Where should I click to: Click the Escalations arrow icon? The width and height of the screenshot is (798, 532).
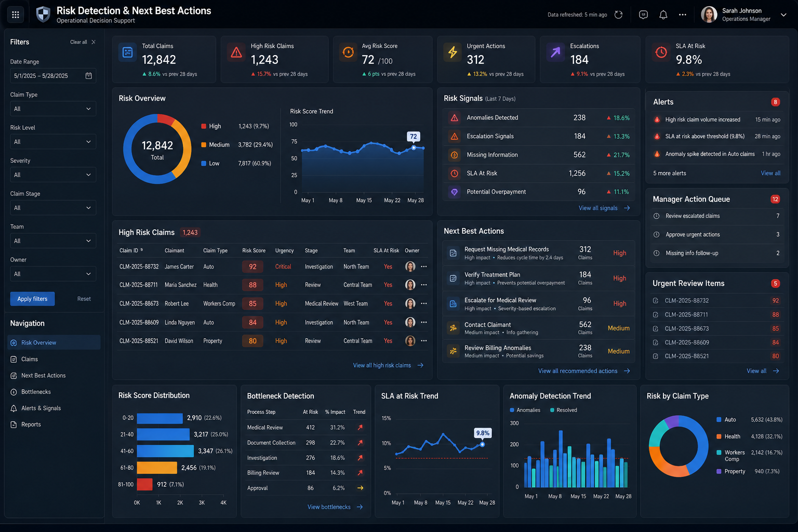[x=555, y=52]
